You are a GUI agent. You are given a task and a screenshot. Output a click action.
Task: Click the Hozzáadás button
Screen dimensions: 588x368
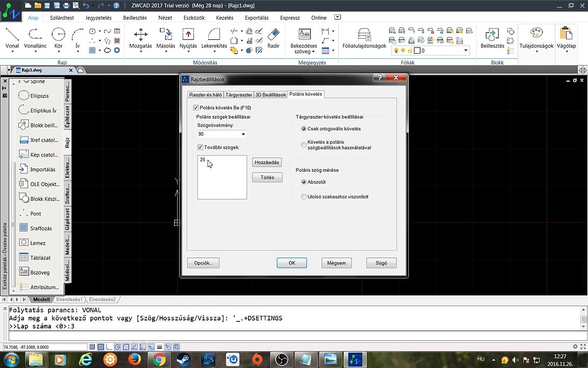tap(267, 162)
